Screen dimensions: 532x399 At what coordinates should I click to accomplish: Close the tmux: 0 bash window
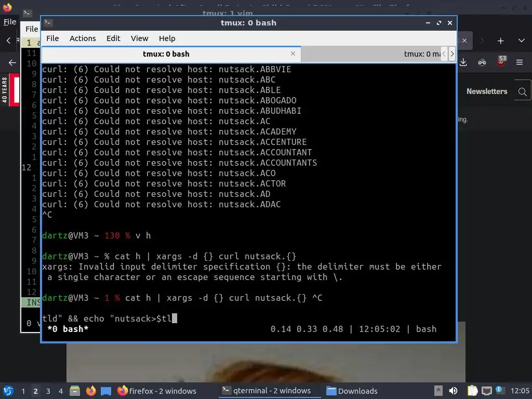click(450, 23)
